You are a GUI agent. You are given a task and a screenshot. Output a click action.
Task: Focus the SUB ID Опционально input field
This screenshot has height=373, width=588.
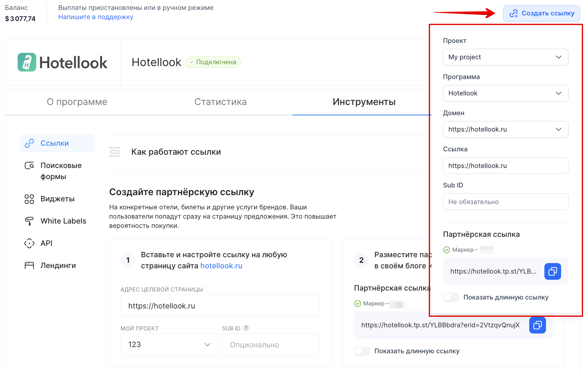pos(271,345)
